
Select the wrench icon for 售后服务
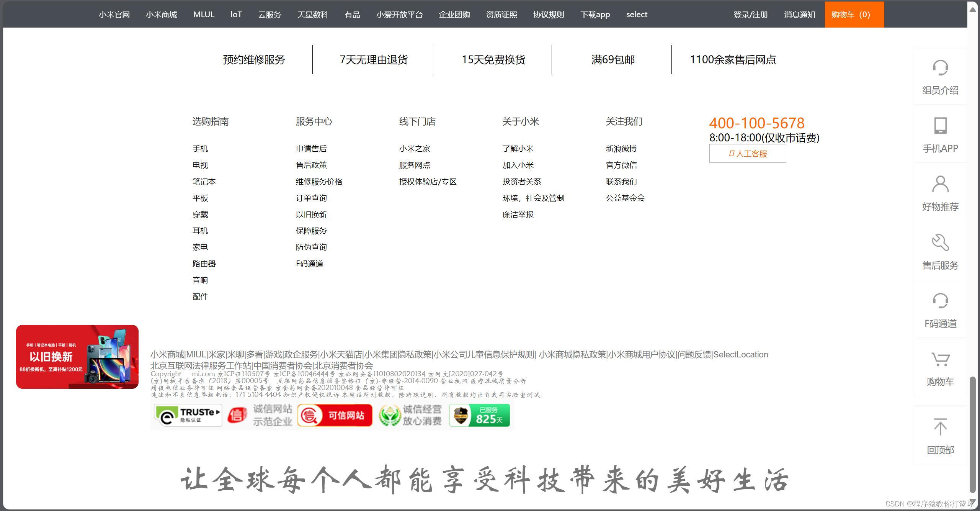940,242
